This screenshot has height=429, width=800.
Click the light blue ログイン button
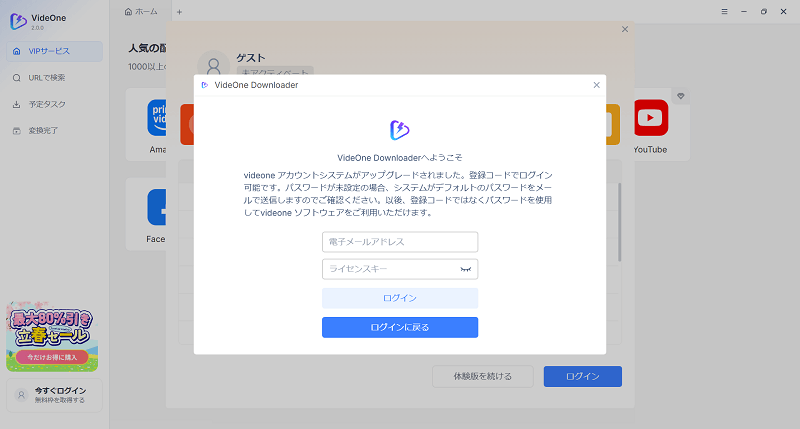point(400,298)
